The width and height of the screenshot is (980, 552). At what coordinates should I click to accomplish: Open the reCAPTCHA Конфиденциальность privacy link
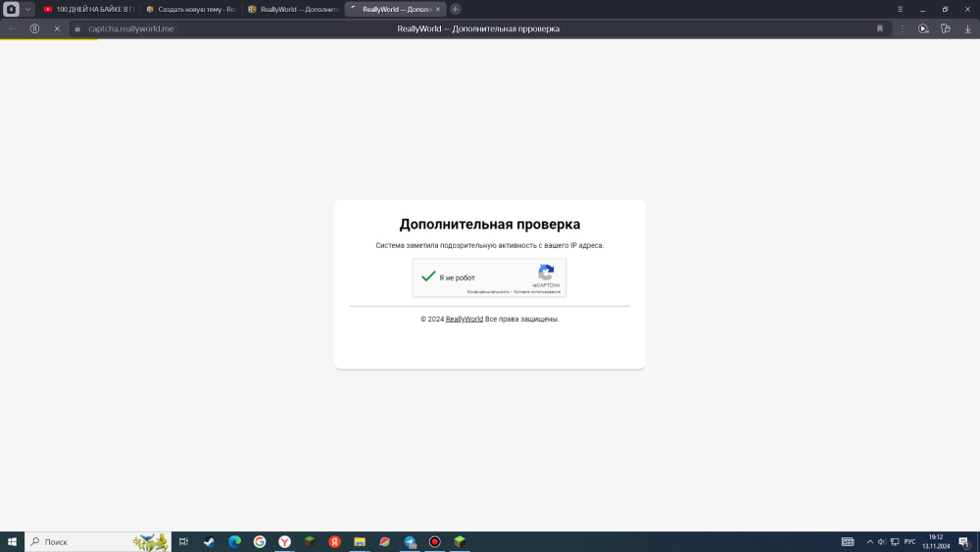488,292
